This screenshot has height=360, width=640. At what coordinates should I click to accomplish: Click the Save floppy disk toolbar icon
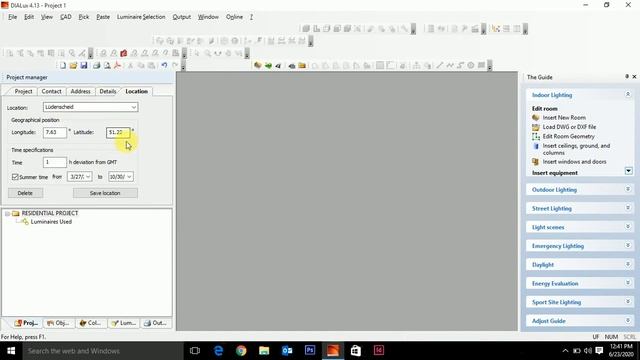click(x=84, y=65)
